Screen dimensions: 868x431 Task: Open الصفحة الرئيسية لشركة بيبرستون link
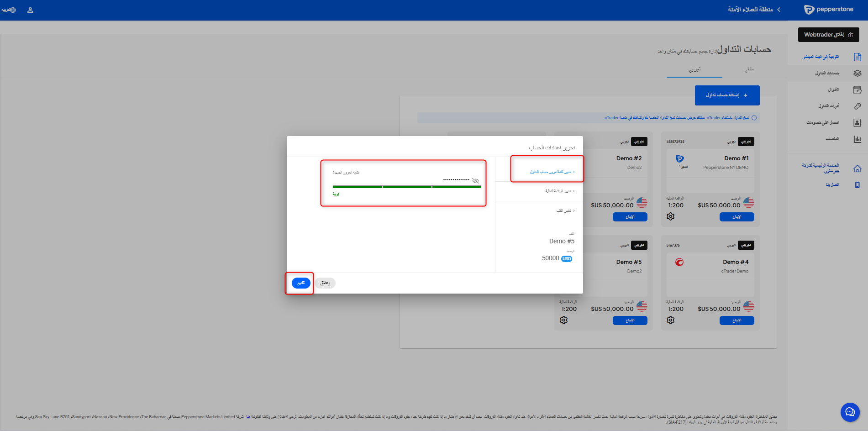[x=821, y=168]
